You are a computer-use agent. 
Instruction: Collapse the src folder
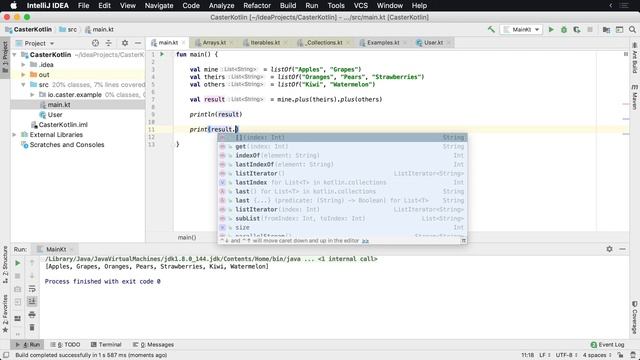(24, 84)
